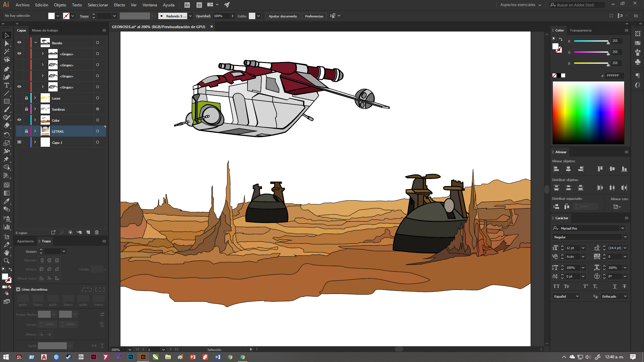Open the Archivo menu
Image resolution: width=644 pixels, height=362 pixels.
pos(22,5)
